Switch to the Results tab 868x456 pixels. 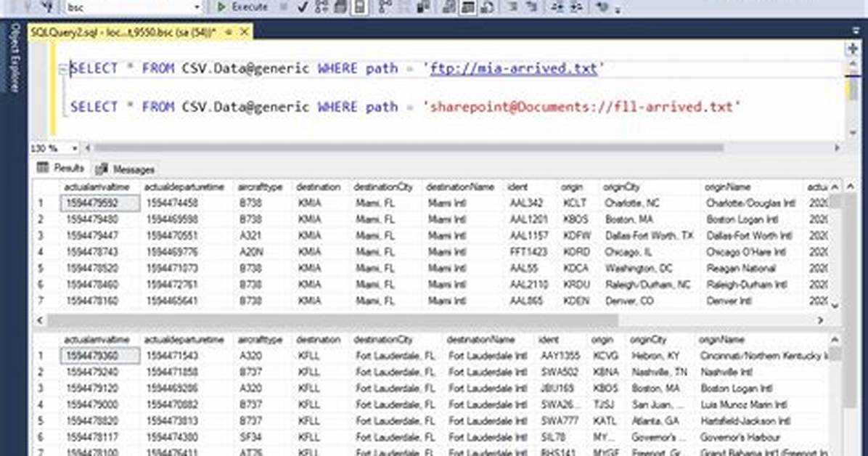click(x=61, y=168)
